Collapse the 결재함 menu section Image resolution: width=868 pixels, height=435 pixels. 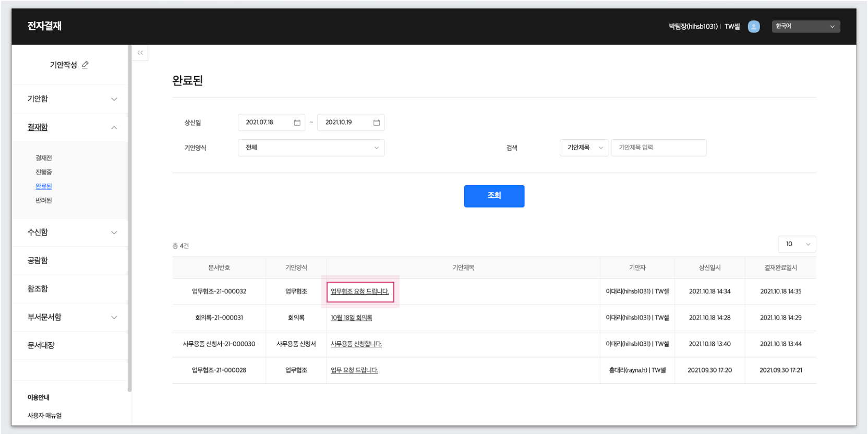pos(114,128)
